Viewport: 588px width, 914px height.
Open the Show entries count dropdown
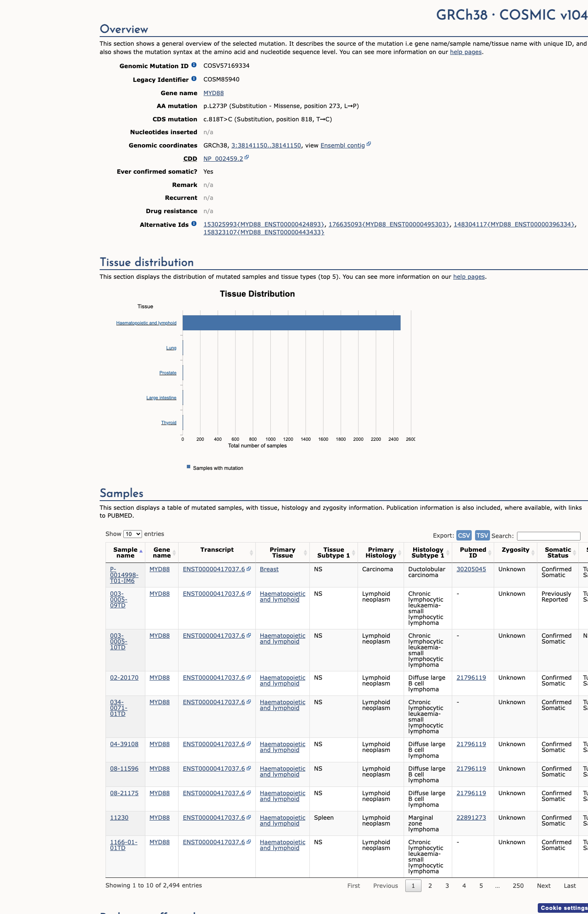[x=132, y=534]
